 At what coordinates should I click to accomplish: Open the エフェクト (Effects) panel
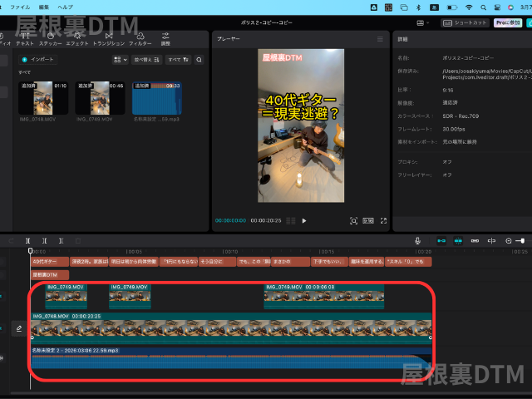[76, 38]
